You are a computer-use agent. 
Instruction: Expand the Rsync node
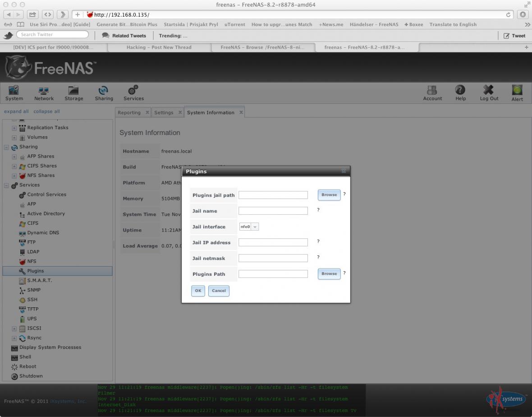coord(14,338)
